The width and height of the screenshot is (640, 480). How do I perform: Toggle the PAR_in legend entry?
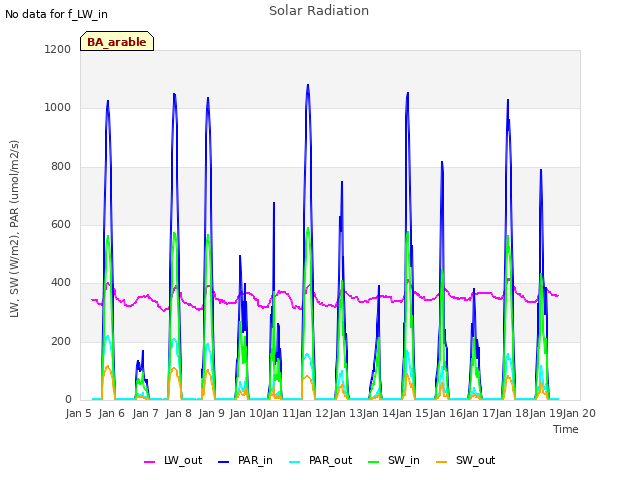click(245, 461)
